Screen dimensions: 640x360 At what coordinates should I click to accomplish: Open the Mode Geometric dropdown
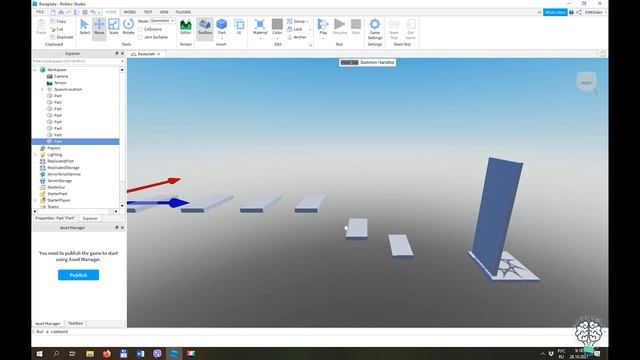(x=162, y=20)
